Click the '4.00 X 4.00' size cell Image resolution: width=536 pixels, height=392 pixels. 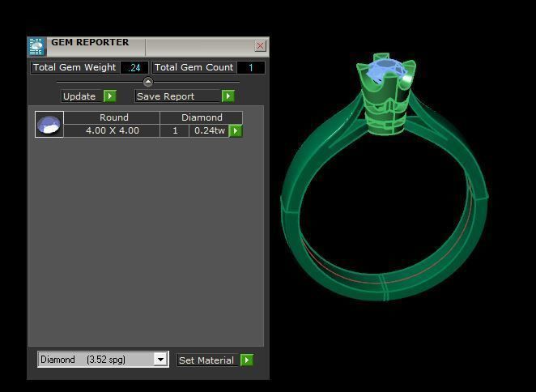click(112, 130)
